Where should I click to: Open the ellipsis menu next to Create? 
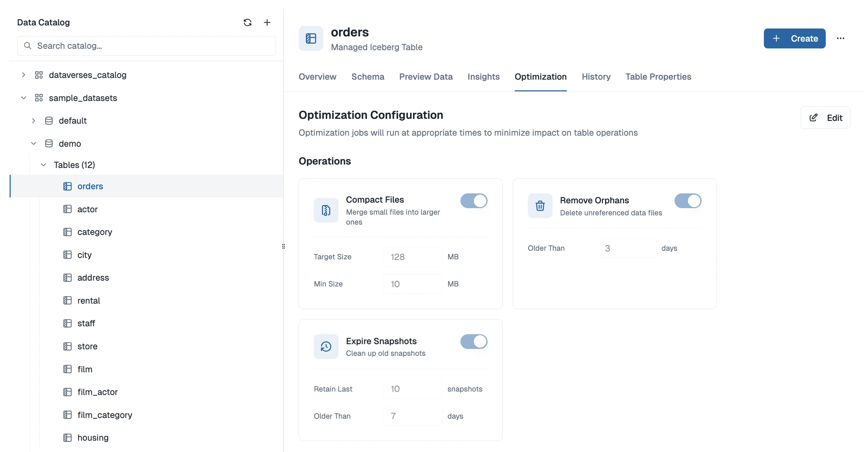(x=841, y=38)
